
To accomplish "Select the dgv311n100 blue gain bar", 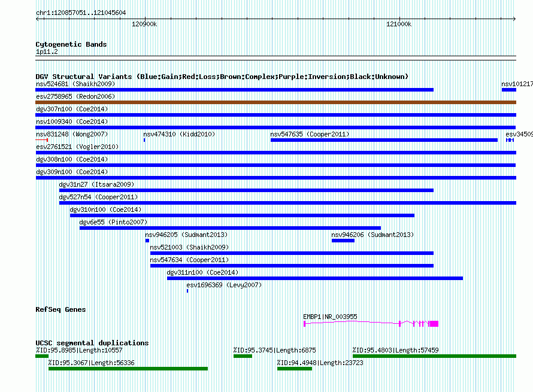I will (315, 278).
